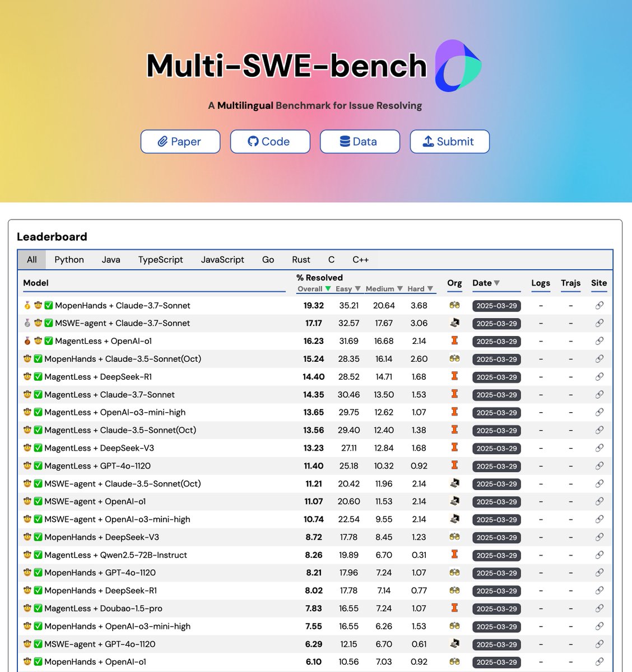Click green checkmark on MagentLess + DeepSeek-R1 row
The height and width of the screenshot is (672, 632).
click(x=38, y=377)
